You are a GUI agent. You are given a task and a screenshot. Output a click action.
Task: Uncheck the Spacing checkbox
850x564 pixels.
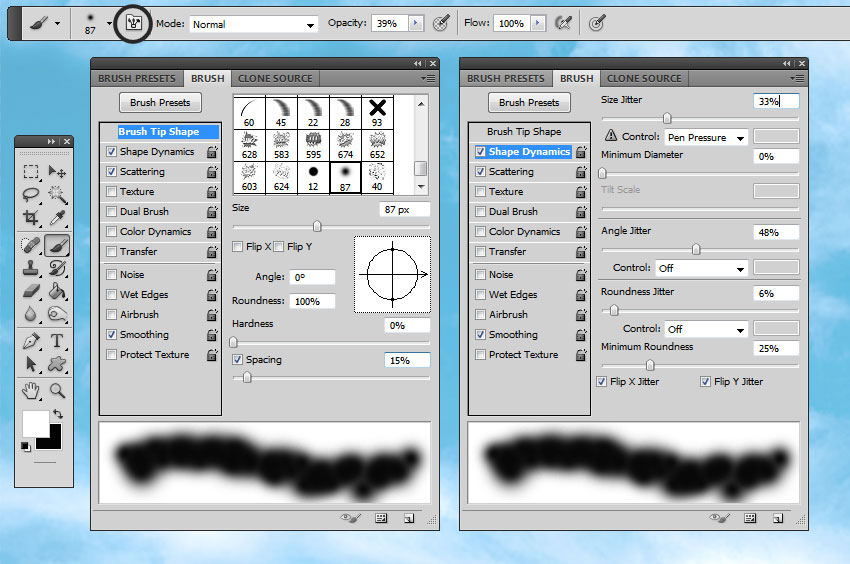point(237,360)
